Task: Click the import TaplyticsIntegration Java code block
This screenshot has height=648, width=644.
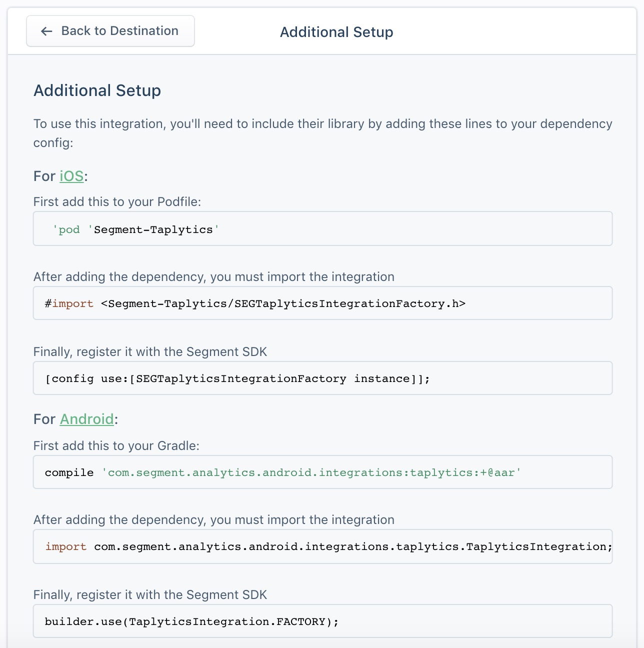Action: point(322,546)
